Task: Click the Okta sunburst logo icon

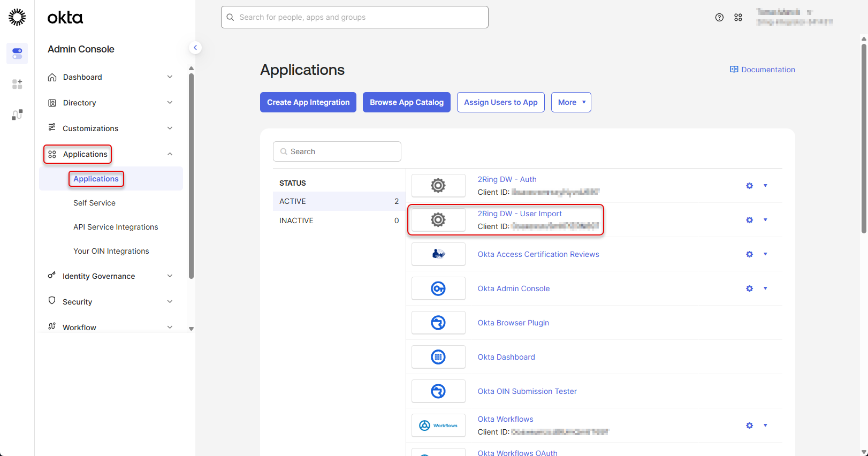Action: tap(17, 17)
